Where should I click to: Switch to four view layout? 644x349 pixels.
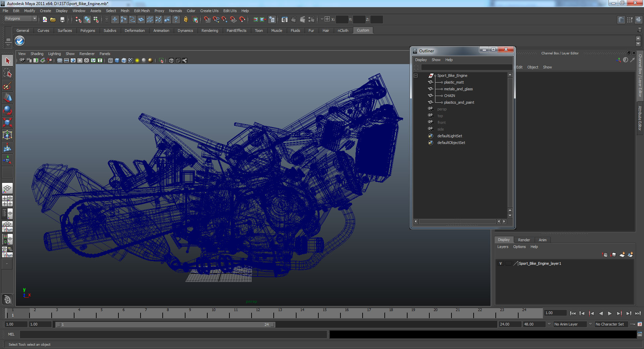pos(7,201)
